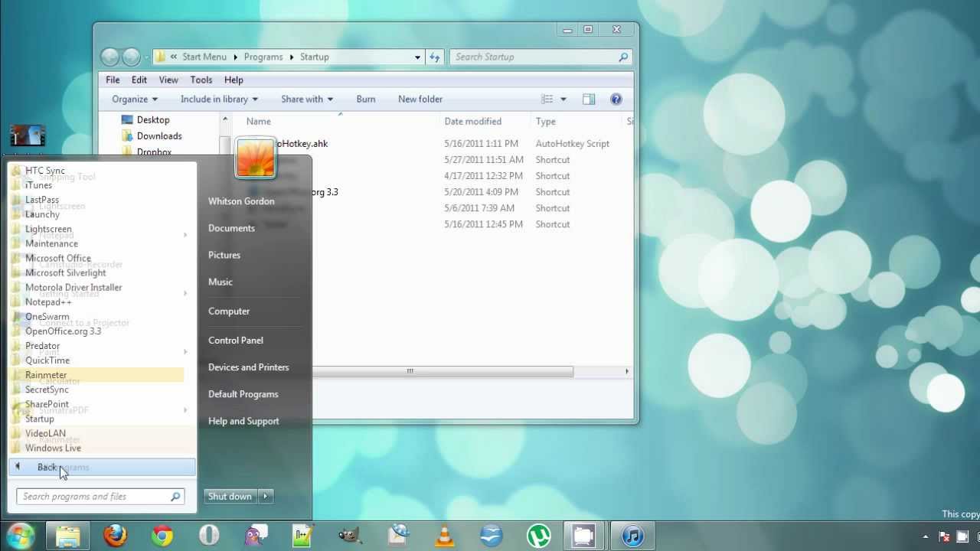The image size is (980, 551).
Task: Launch Opera from the taskbar
Action: point(209,536)
